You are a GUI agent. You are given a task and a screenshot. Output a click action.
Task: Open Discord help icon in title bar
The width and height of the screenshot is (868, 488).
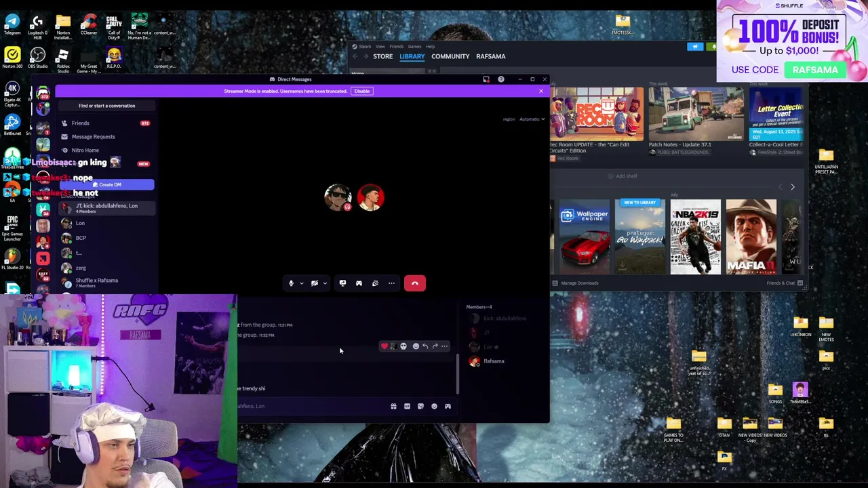501,79
